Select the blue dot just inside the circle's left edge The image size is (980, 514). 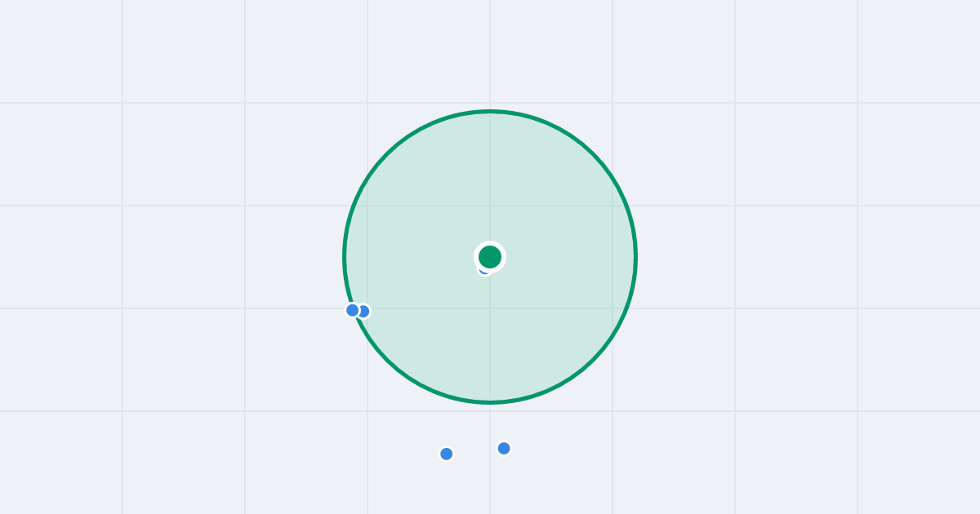[x=363, y=311]
